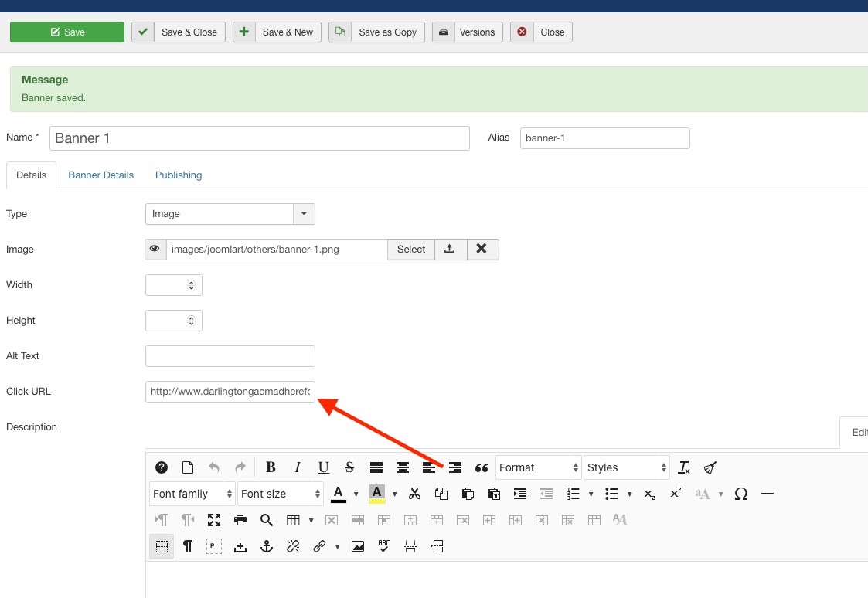Open the text color picker
Image resolution: width=868 pixels, height=598 pixels.
coord(338,494)
